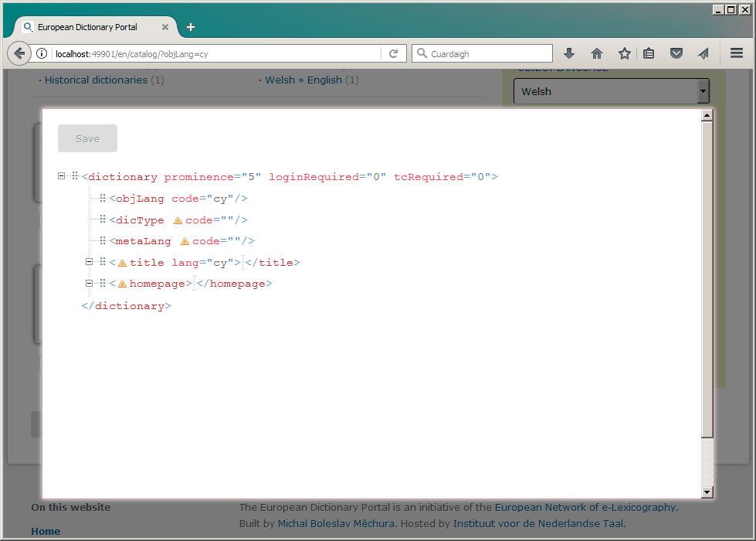
Task: Click the opening homepage element name
Action: click(x=158, y=284)
